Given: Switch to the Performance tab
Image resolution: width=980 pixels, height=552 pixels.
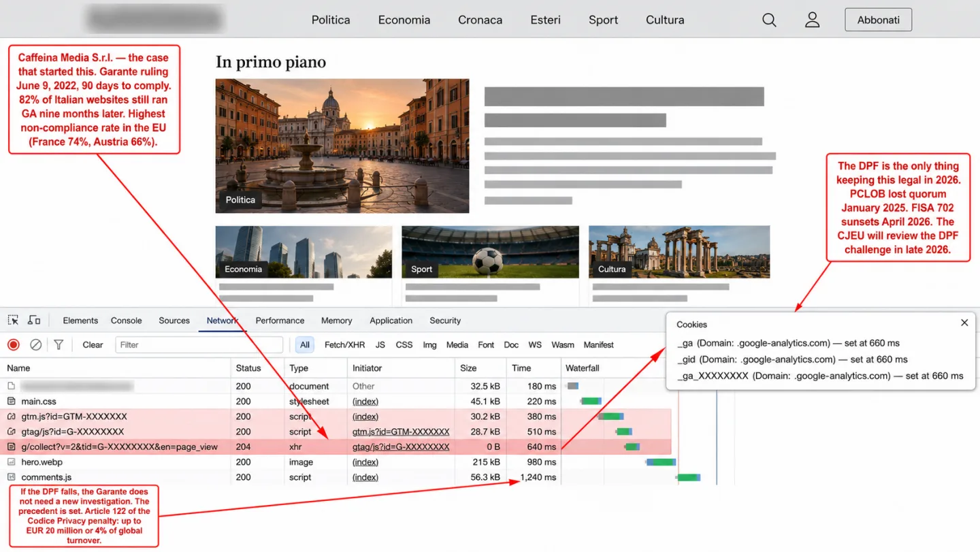Looking at the screenshot, I should (x=280, y=321).
